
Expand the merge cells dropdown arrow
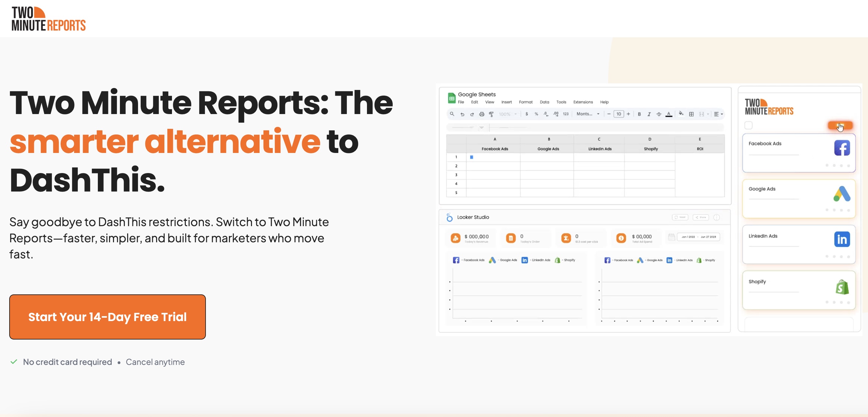click(708, 114)
